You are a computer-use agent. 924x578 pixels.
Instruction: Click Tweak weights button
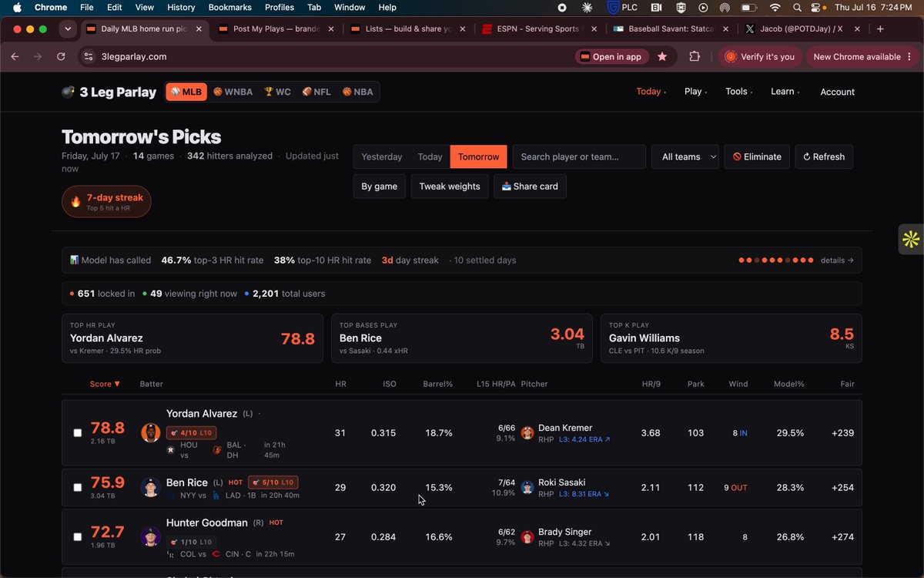click(450, 187)
